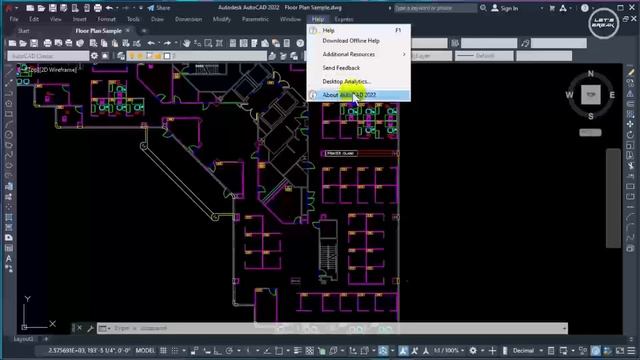Click Plot printer icon in Standard toolbar
This screenshot has height=360, width=640.
coord(47,43)
